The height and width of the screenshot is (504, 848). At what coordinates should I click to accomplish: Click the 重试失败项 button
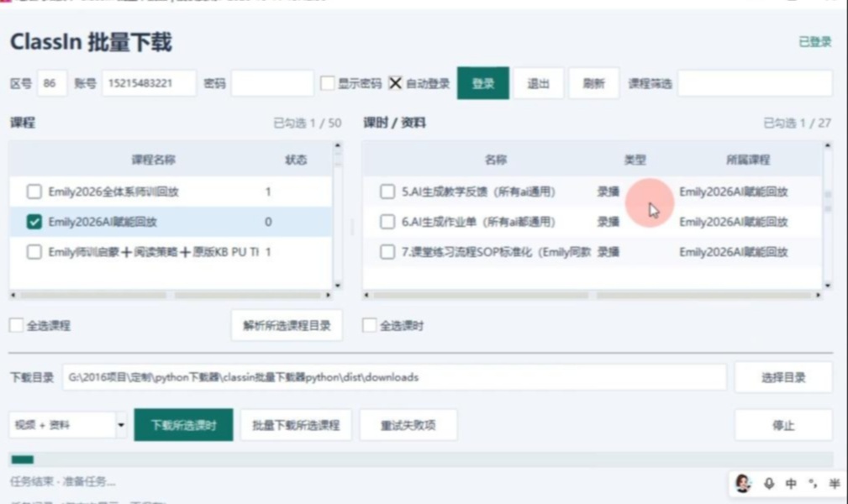tap(408, 425)
